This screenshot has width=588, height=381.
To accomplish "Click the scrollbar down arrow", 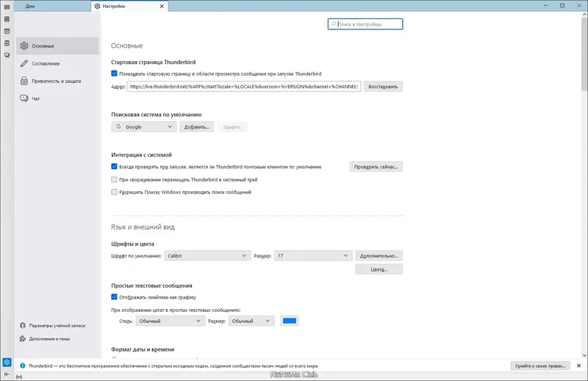I will point(584,355).
